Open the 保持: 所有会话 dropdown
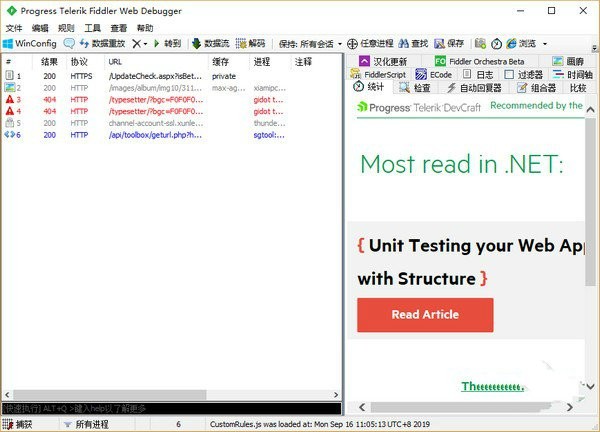 (310, 44)
